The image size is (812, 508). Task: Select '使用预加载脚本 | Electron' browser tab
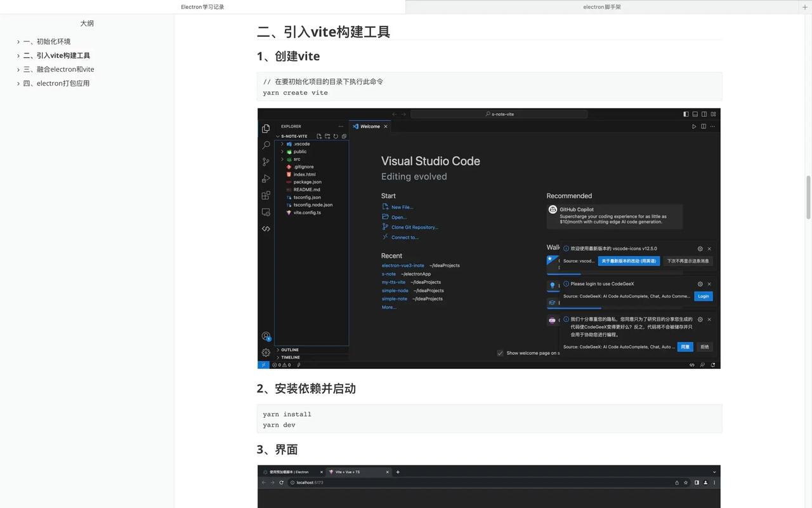click(292, 472)
